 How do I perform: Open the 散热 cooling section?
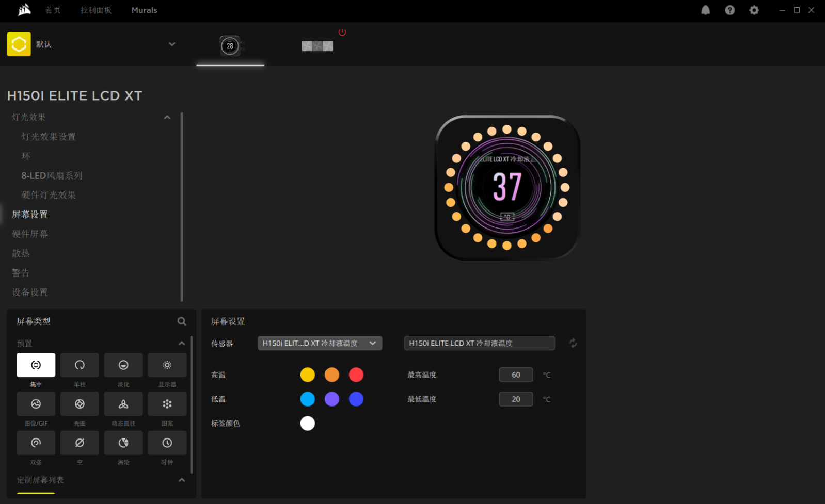[21, 253]
